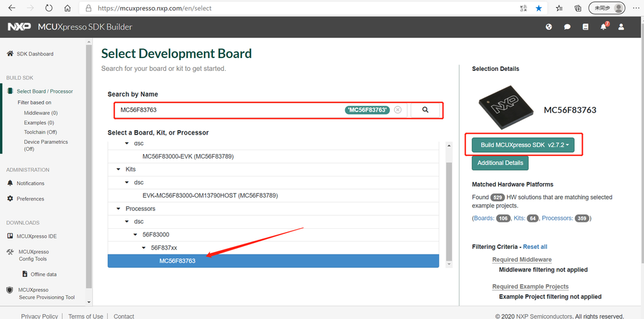This screenshot has height=319, width=644.
Task: Collapse the Kits tree node
Action: coord(118,169)
